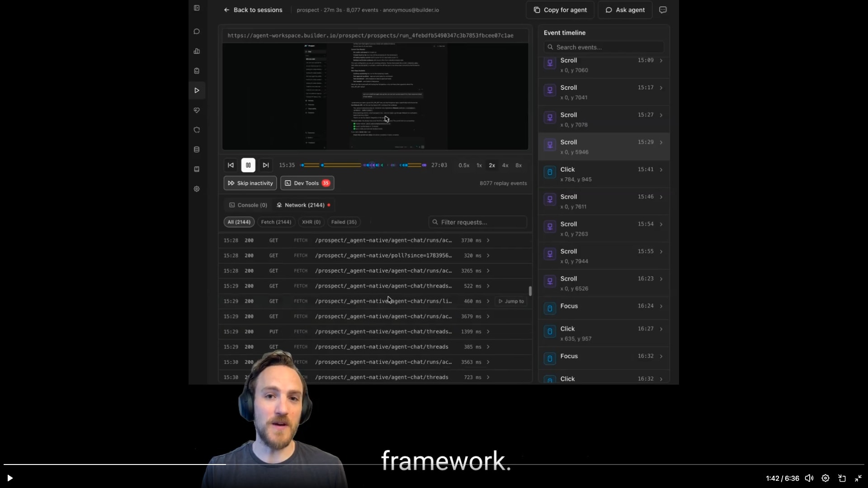Select scroll icon of 15:54 event
Screen dimensions: 868x488
(550, 227)
